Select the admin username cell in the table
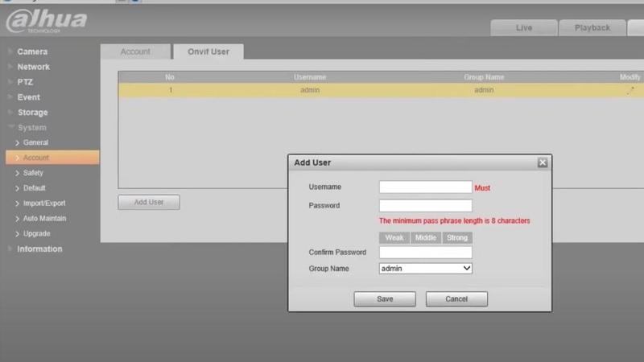The width and height of the screenshot is (644, 362). pos(310,90)
